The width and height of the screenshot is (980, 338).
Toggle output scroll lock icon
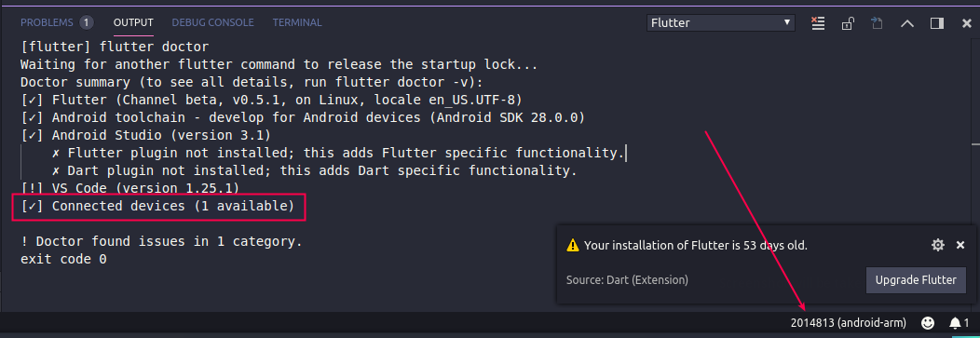tap(848, 23)
